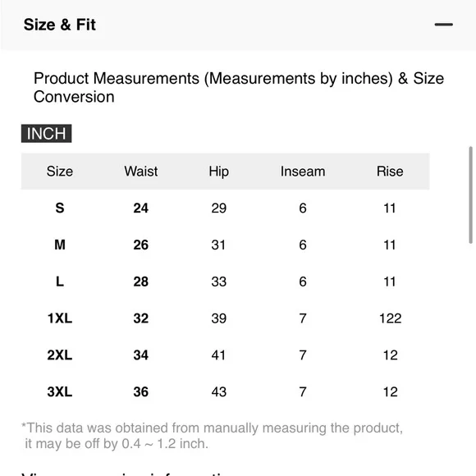
Task: Click the Hip column header
Action: [218, 172]
